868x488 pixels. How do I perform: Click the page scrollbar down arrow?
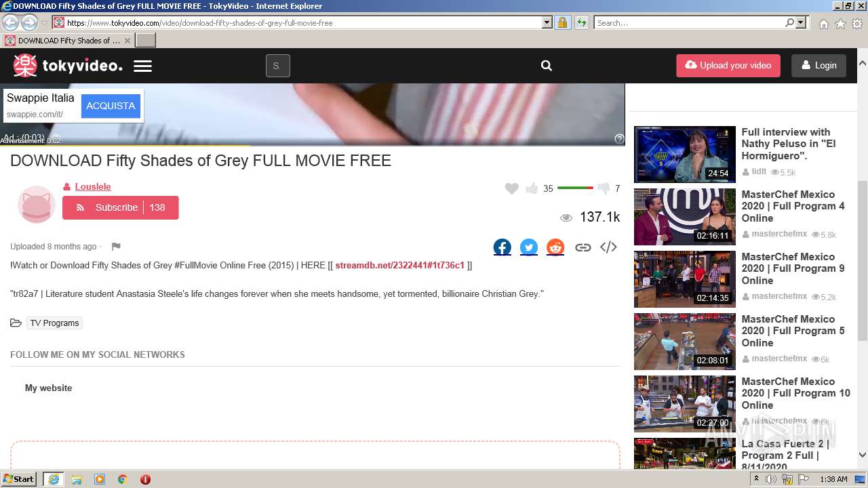click(862, 455)
